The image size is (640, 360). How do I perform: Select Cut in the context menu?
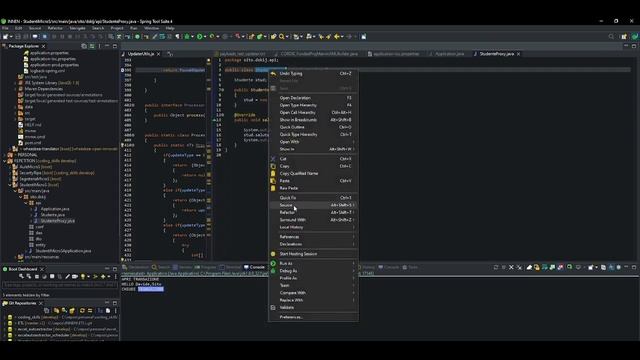click(313, 159)
